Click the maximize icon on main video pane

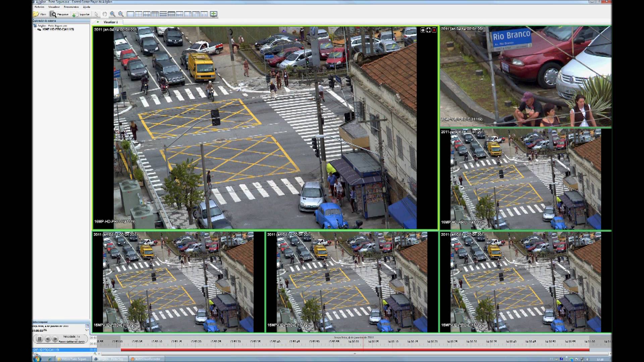pyautogui.click(x=428, y=30)
